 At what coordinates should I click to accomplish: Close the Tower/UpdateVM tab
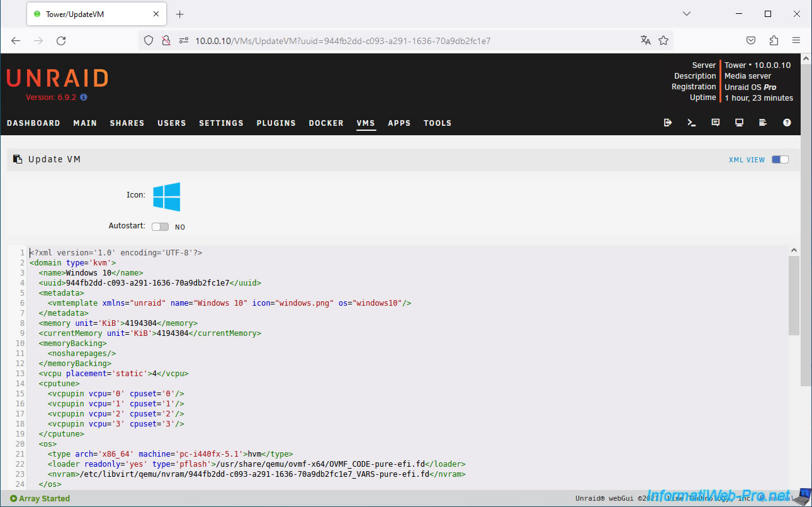(156, 14)
